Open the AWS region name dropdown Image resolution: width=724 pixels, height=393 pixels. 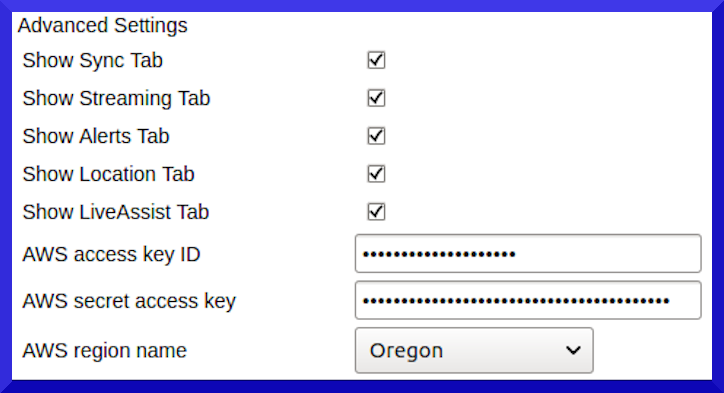click(474, 351)
